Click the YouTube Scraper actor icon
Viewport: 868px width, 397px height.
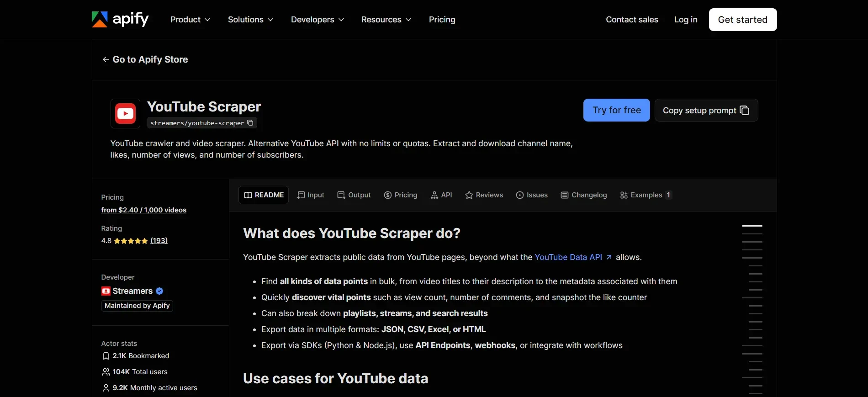point(125,113)
